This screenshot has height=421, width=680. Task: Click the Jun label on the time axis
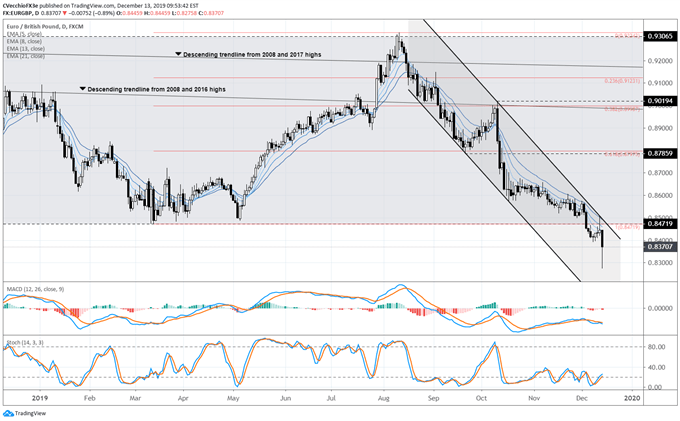pyautogui.click(x=285, y=398)
